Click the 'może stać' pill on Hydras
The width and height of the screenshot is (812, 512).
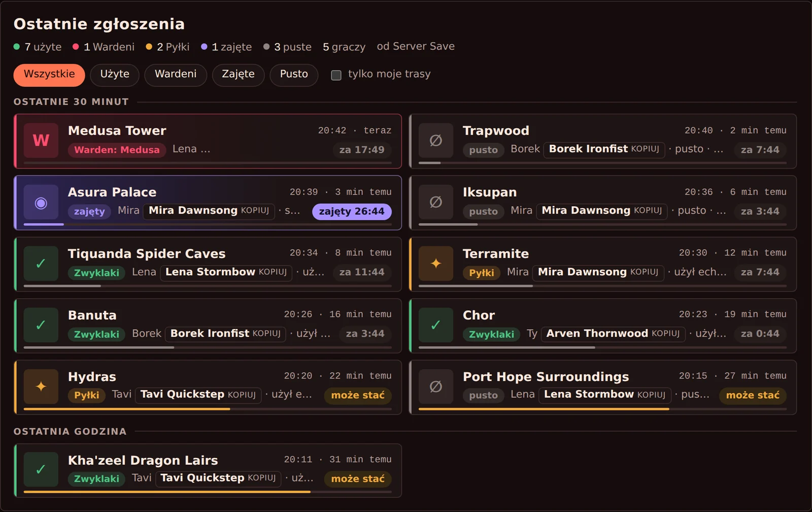[x=358, y=395]
